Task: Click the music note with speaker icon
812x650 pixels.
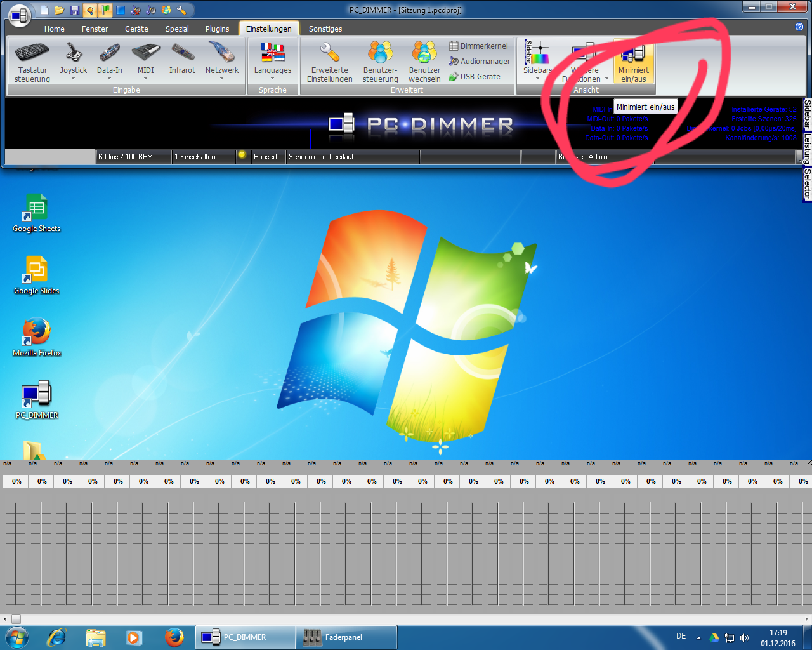Action: coord(151,10)
